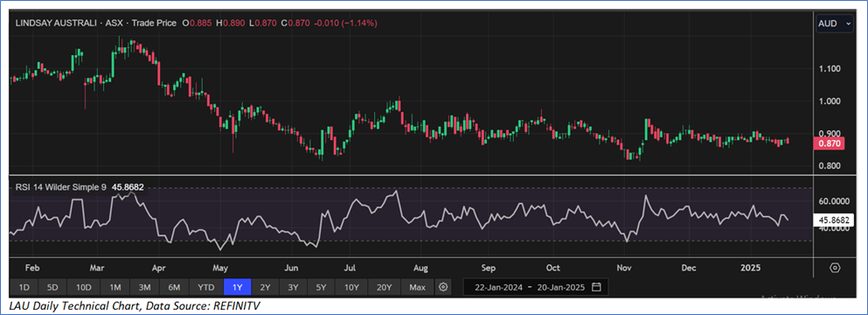
Task: Select the 6M timeframe
Action: coord(174,287)
